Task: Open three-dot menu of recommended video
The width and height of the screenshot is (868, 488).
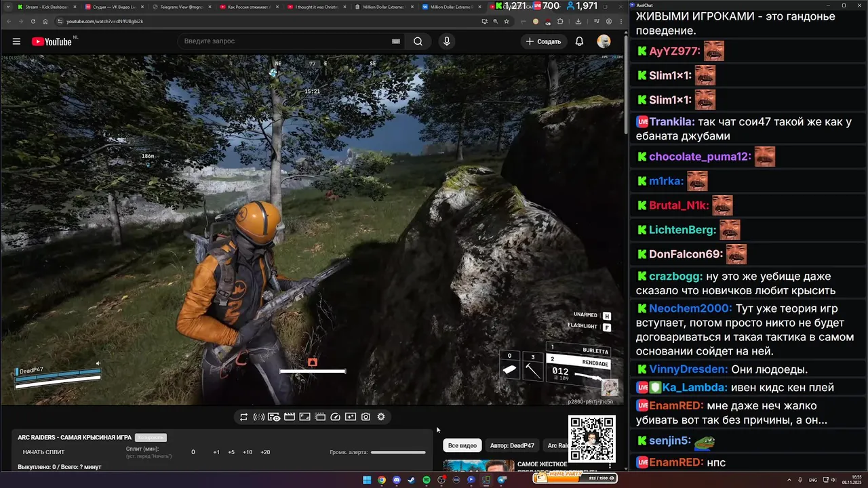Action: (x=610, y=466)
